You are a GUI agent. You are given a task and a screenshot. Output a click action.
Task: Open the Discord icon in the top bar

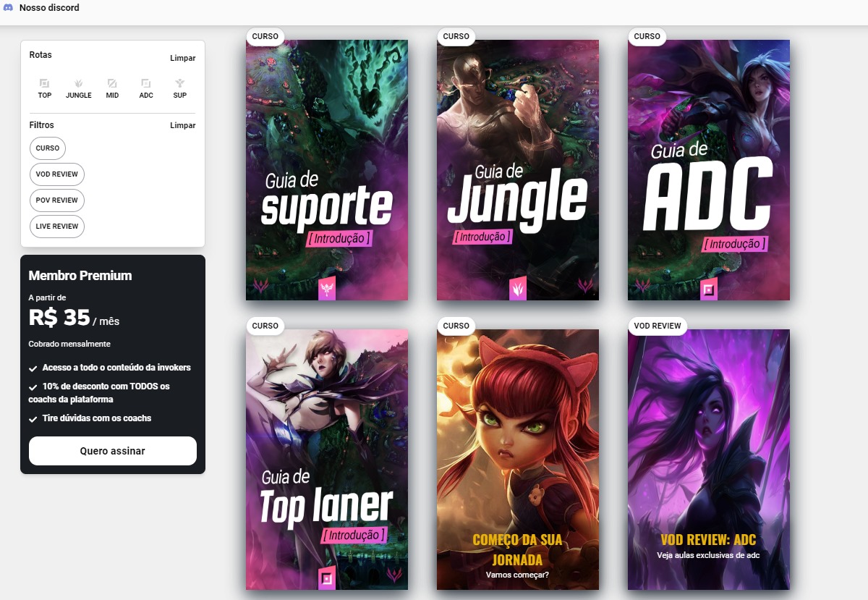coord(10,9)
